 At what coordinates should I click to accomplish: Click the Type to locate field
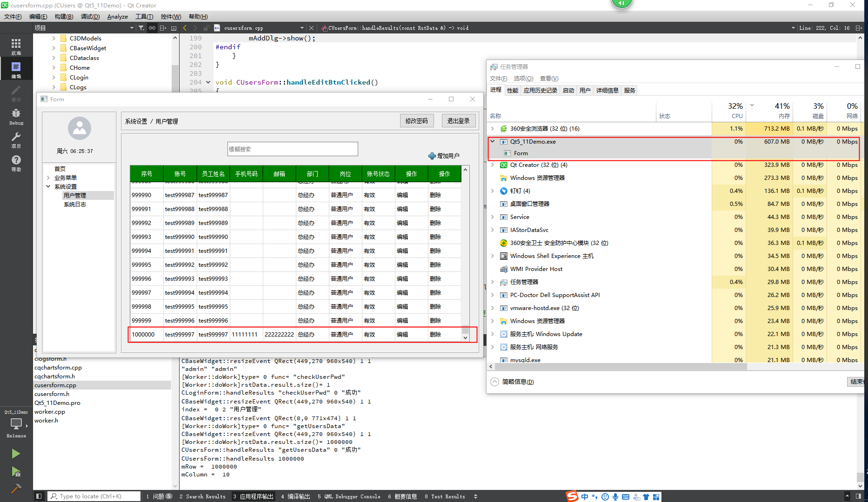pyautogui.click(x=94, y=496)
